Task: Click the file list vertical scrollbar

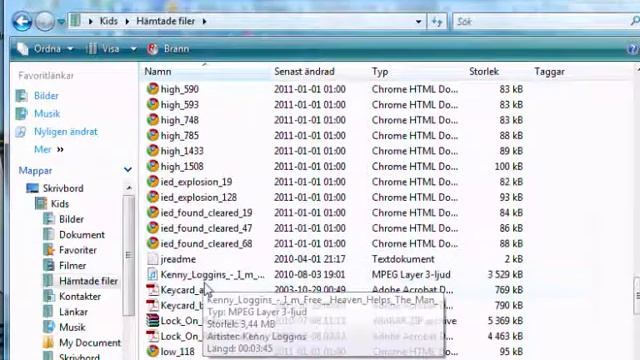Action: 637,296
